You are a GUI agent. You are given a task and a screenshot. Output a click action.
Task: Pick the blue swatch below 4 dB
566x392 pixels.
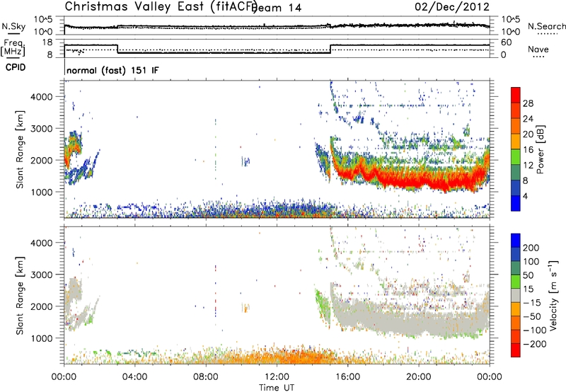516,203
